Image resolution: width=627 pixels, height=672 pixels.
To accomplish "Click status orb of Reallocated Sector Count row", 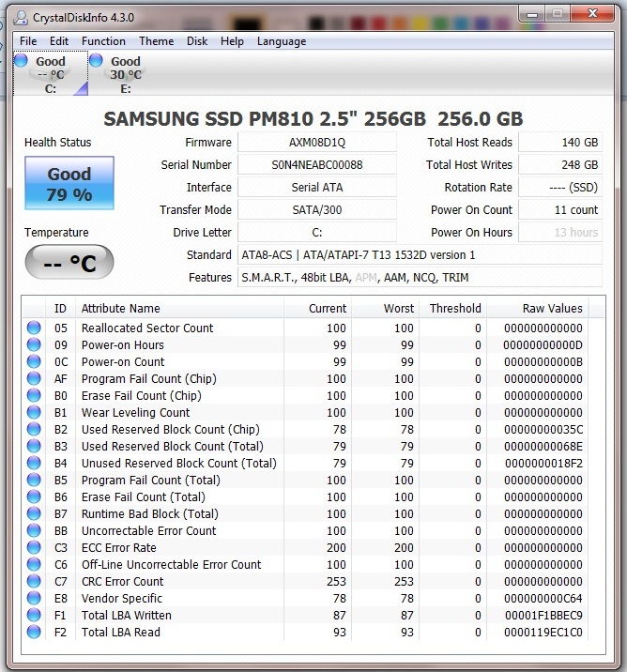I will 34,328.
